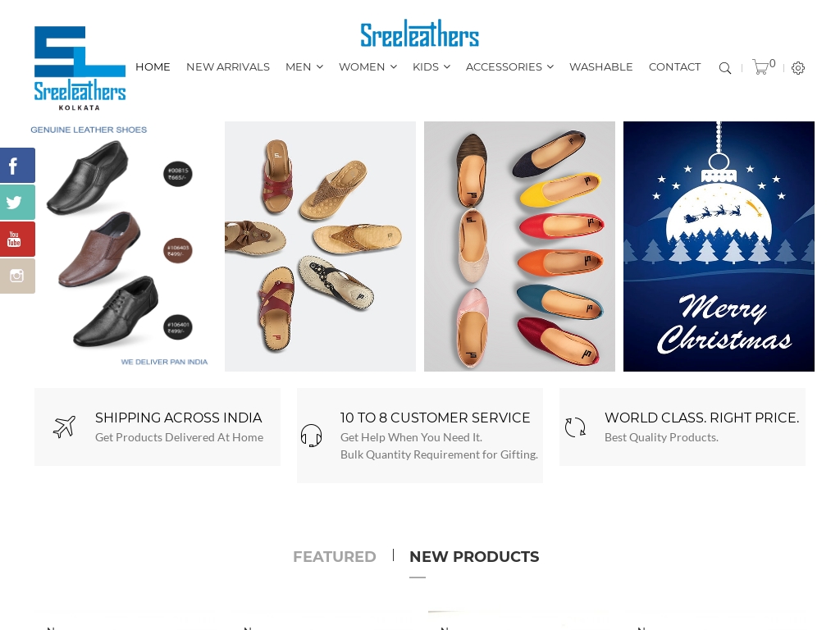Click the Merry Christmas banner

(x=719, y=246)
